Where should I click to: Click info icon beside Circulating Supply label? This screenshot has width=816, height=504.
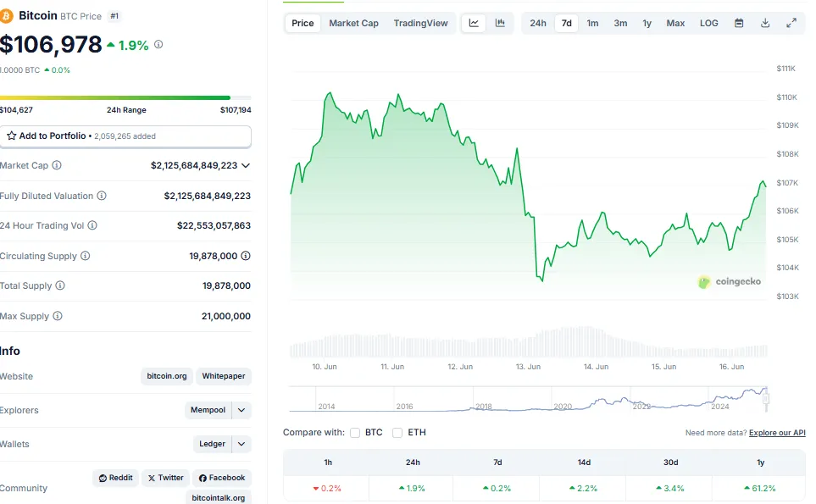[86, 255]
